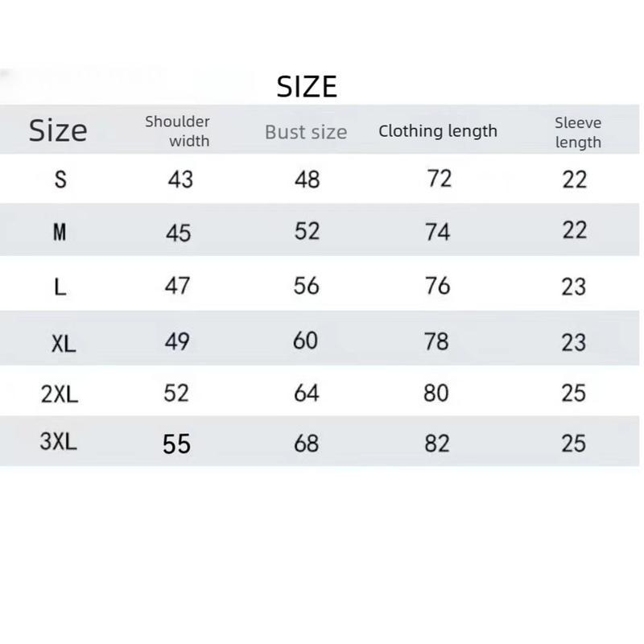Click the Sleeve length column header

[x=578, y=132]
